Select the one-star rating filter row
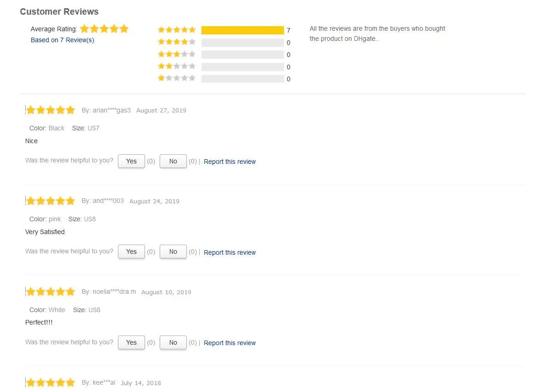 coord(224,78)
